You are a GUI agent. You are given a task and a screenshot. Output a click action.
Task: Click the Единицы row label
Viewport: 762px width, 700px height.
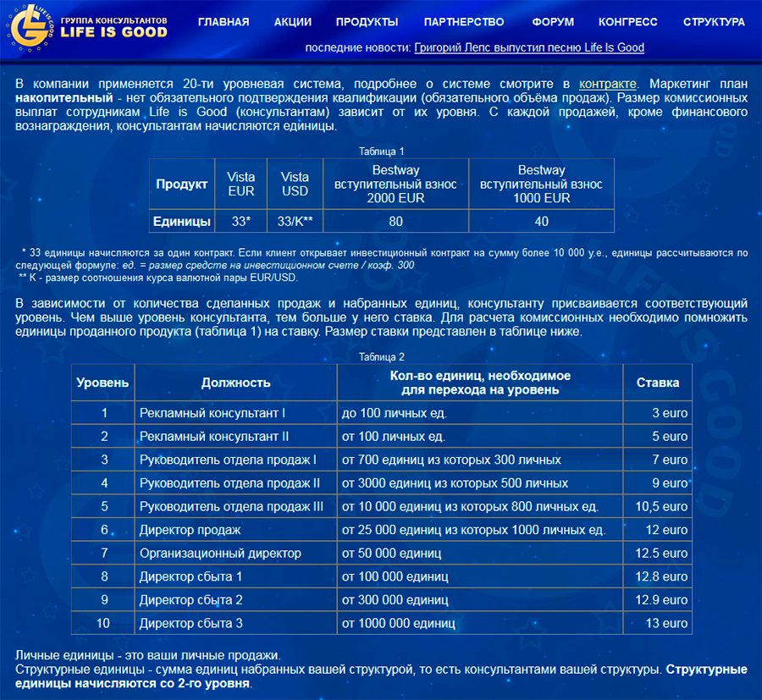coord(182,222)
